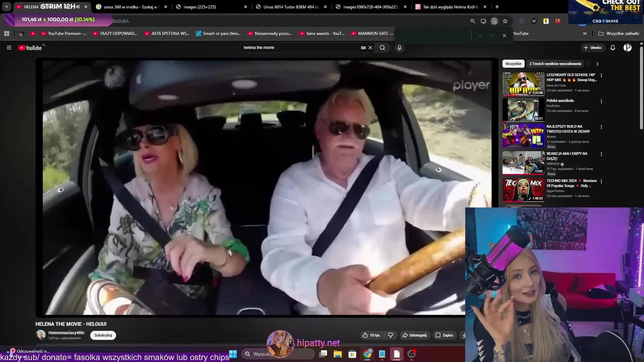This screenshot has height=362, width=644.
Task: Open a new browser tab with plus
Action: coord(497,7)
